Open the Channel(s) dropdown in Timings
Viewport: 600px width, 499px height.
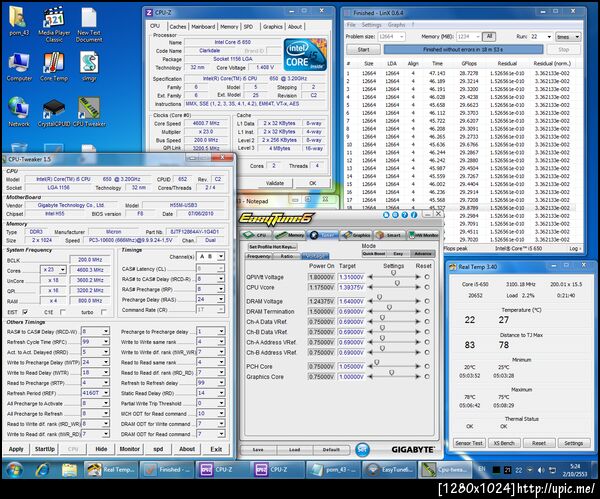[221, 256]
